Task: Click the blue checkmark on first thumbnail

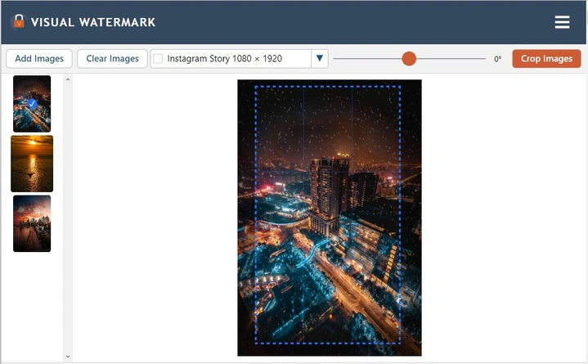Action: [x=32, y=104]
